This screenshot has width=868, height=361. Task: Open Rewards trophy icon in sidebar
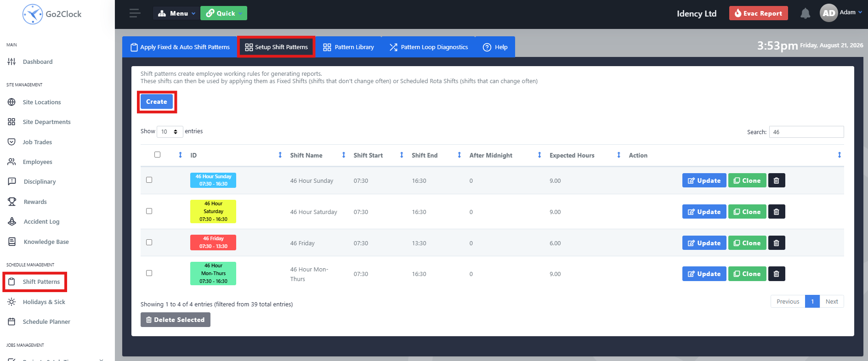coord(12,202)
